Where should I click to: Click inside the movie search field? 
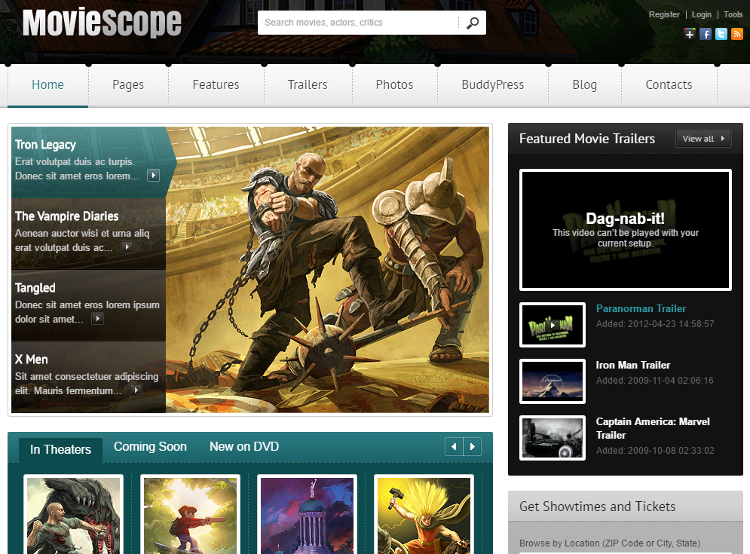pos(359,22)
